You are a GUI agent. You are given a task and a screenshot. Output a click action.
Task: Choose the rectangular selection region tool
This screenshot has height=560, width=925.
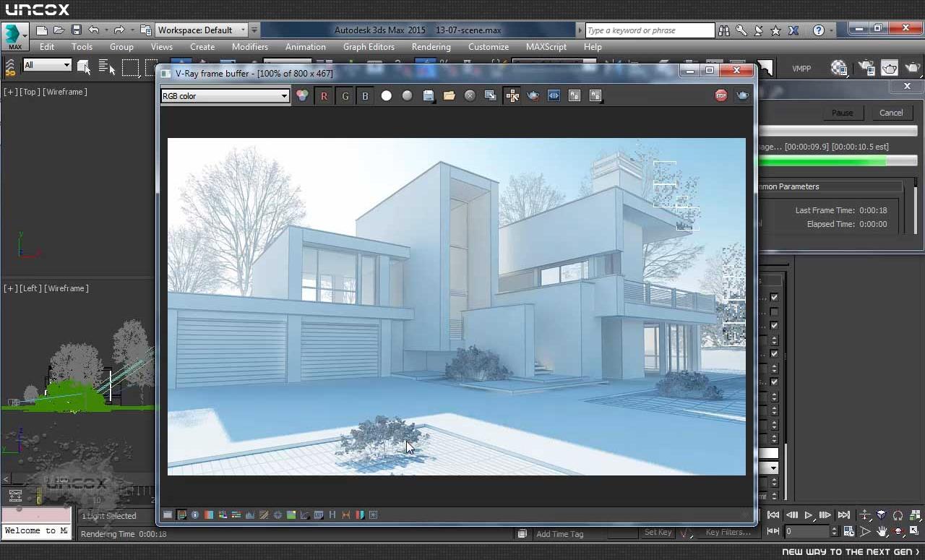[x=130, y=67]
